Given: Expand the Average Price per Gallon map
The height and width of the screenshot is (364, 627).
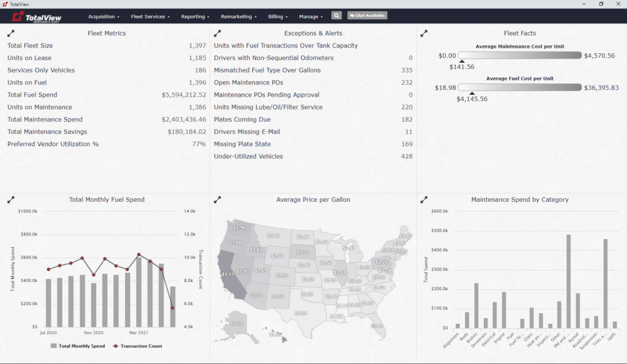Looking at the screenshot, I should pyautogui.click(x=217, y=199).
